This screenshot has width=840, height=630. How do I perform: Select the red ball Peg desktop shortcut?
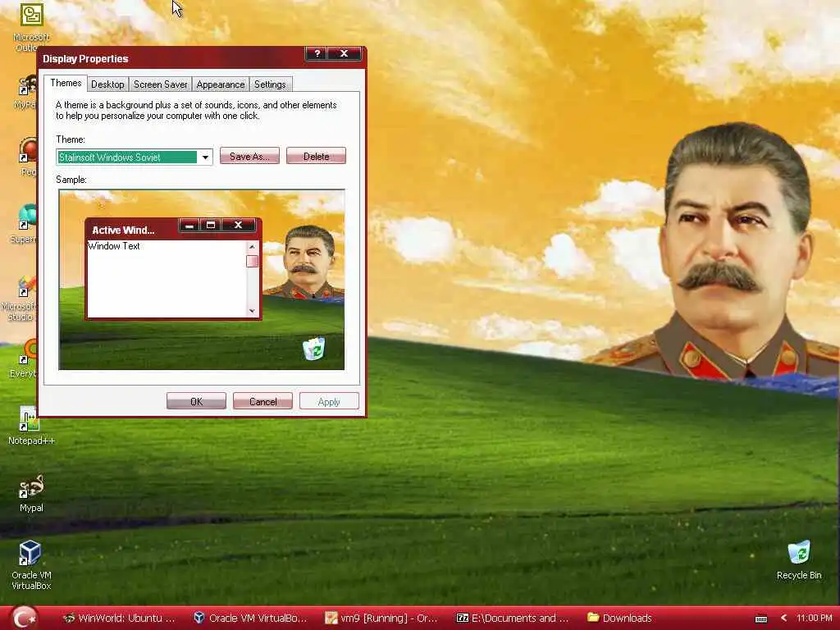(x=27, y=155)
